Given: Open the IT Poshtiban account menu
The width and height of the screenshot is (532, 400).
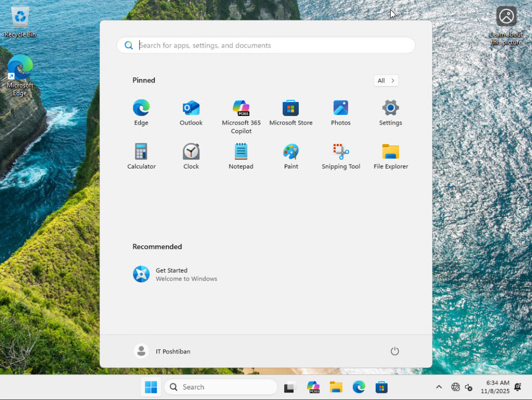Looking at the screenshot, I should (162, 351).
